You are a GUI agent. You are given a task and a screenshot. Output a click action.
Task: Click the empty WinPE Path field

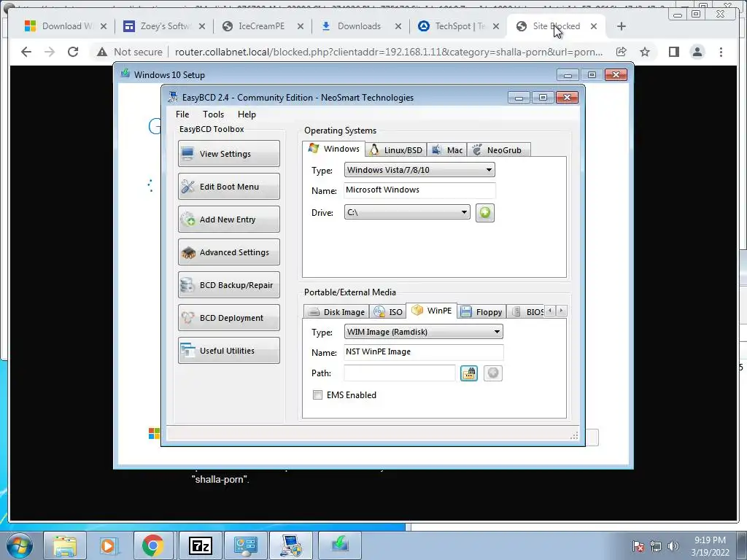[399, 373]
